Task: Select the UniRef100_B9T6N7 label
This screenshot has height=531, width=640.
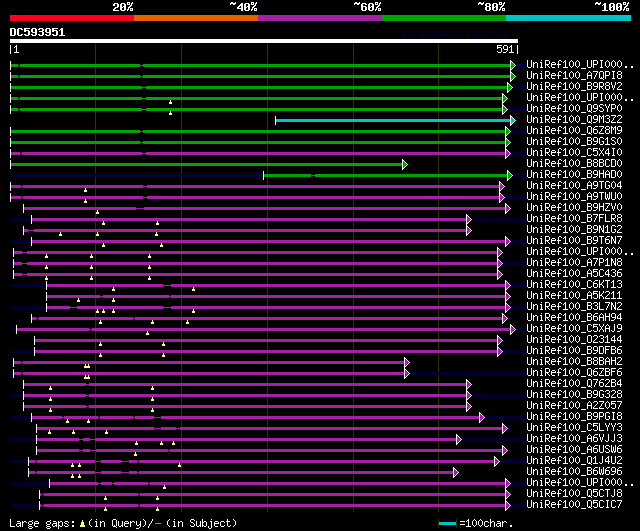Action: tap(574, 241)
